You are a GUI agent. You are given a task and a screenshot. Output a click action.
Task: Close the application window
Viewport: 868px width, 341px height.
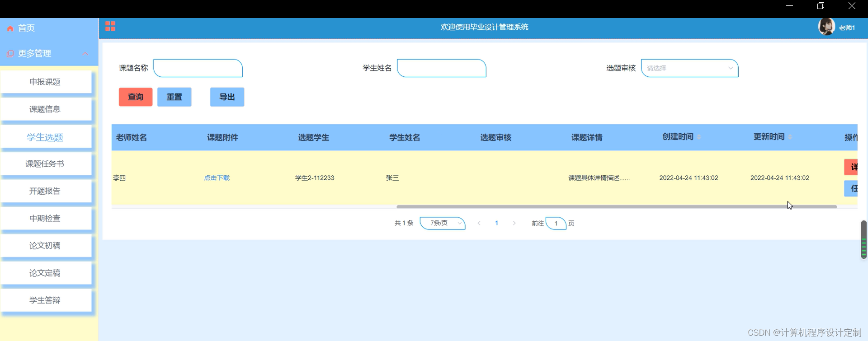(x=852, y=6)
